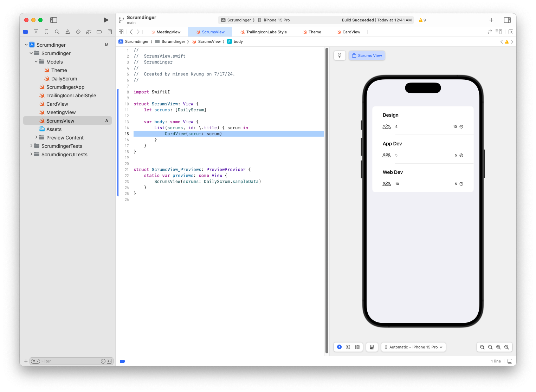
Task: Click the 9 warnings indicator in the toolbar
Action: 422,20
